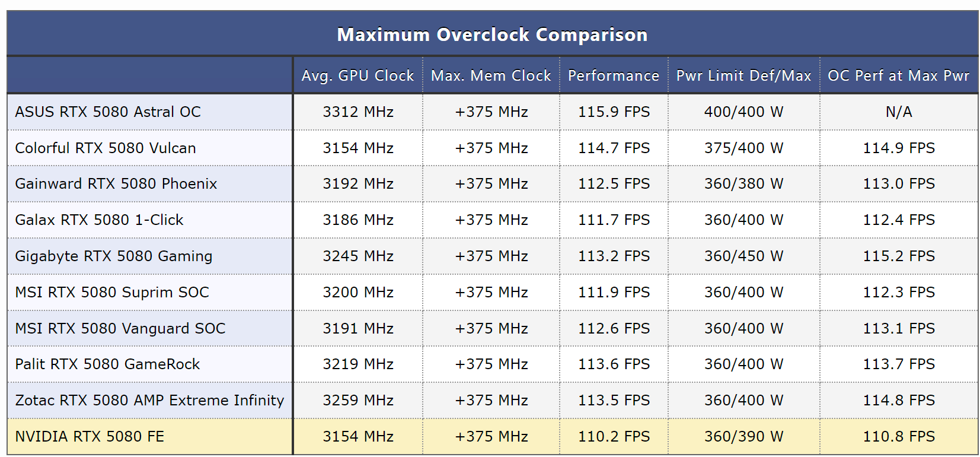Select the "OC Perf at Max Pwr" header

[899, 76]
